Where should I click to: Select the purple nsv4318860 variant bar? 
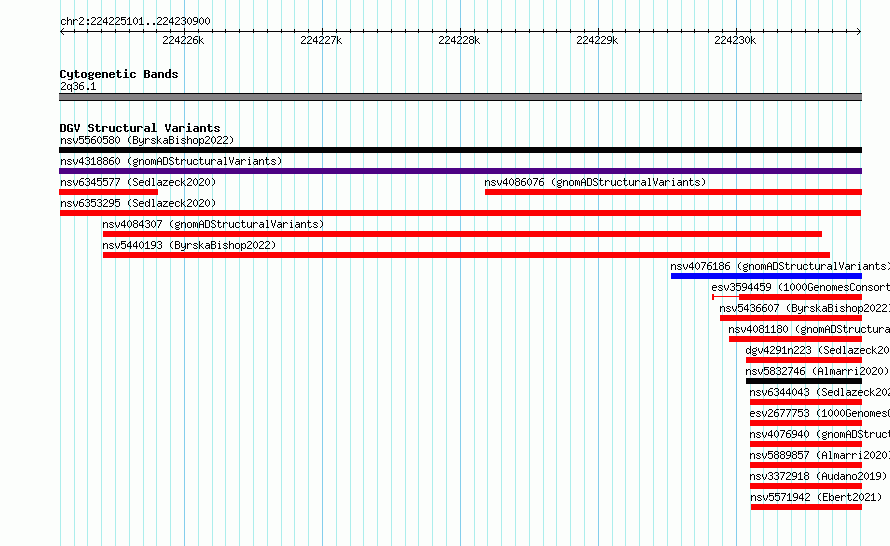460,171
